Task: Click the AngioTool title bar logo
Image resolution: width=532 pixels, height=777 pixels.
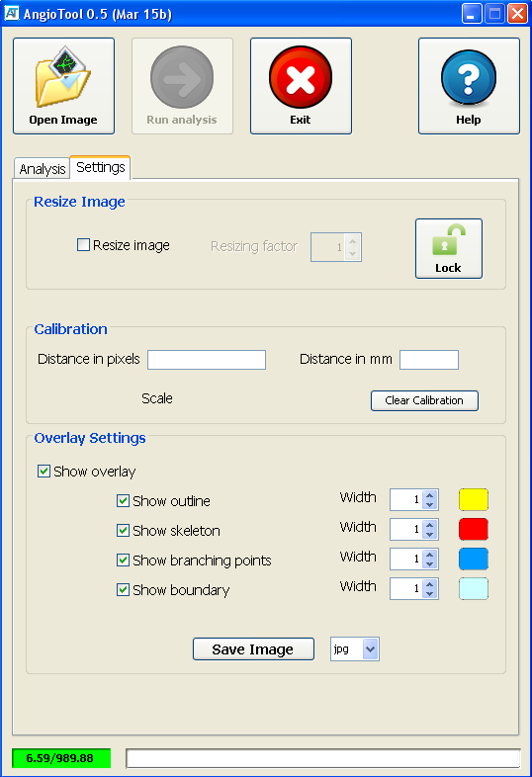Action: pos(12,13)
